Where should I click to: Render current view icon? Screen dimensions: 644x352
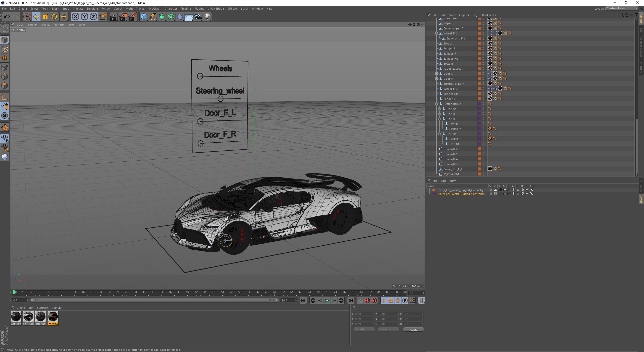114,17
